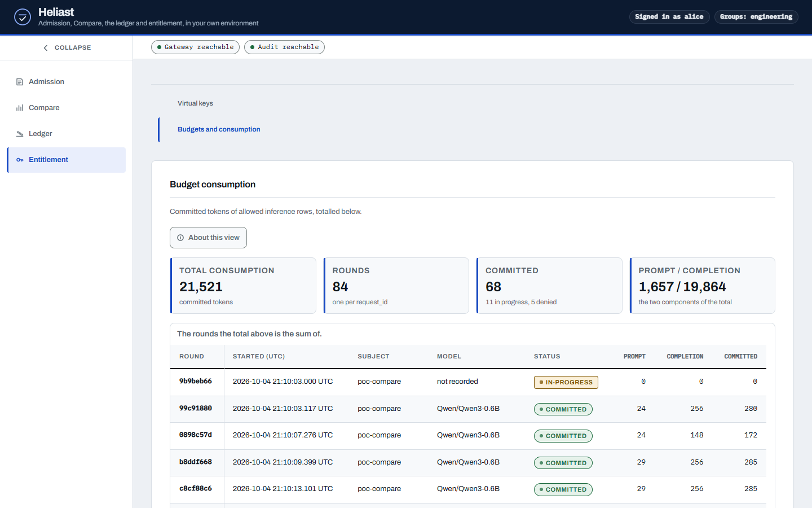This screenshot has width=812, height=508.
Task: Click the Entitlement key icon
Action: pyautogui.click(x=20, y=160)
